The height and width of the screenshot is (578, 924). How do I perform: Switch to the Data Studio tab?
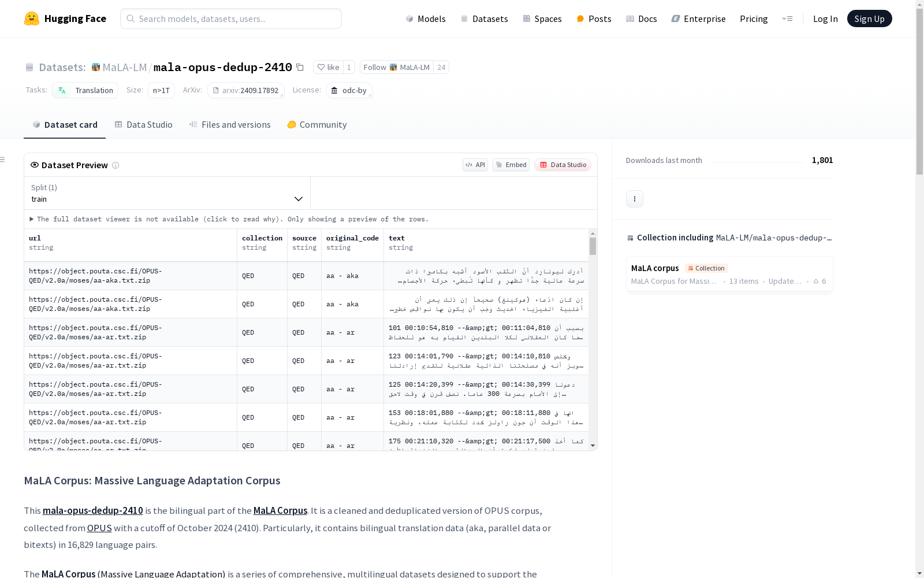coord(144,125)
